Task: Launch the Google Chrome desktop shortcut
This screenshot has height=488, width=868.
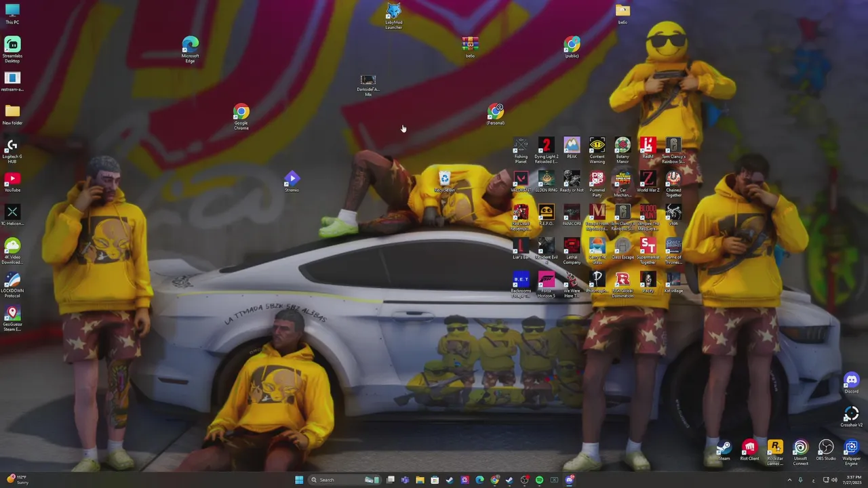Action: point(241,117)
